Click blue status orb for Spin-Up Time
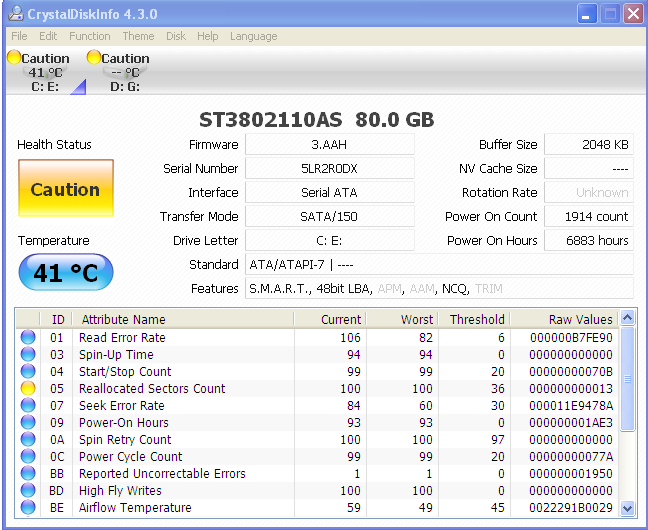Screen dimensions: 648x530 (x=28, y=354)
